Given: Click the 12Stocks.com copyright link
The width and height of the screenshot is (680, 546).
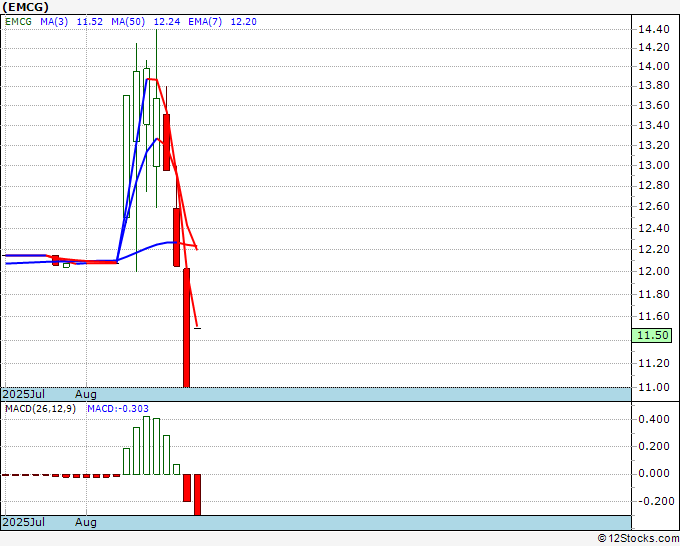Looking at the screenshot, I should pos(638,539).
